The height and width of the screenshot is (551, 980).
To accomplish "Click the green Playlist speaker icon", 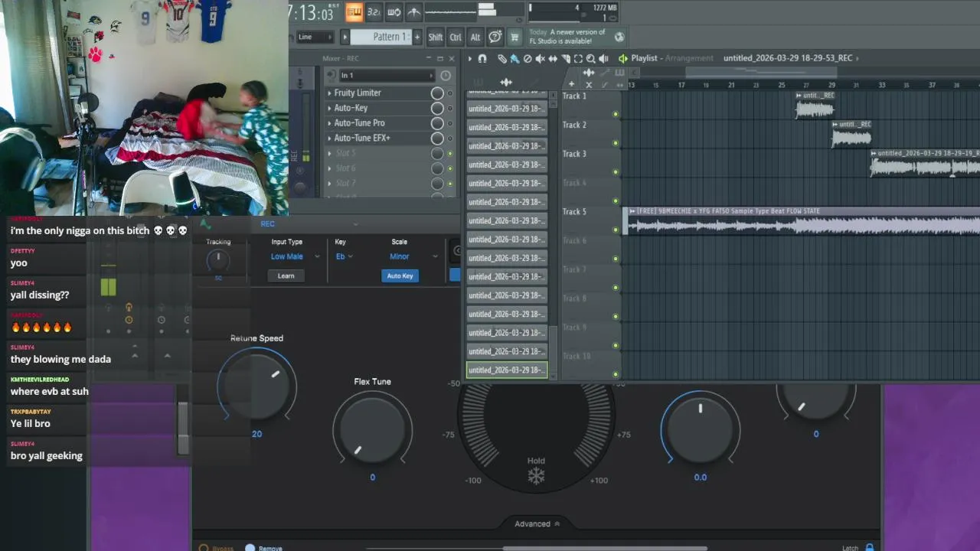I will (x=623, y=58).
